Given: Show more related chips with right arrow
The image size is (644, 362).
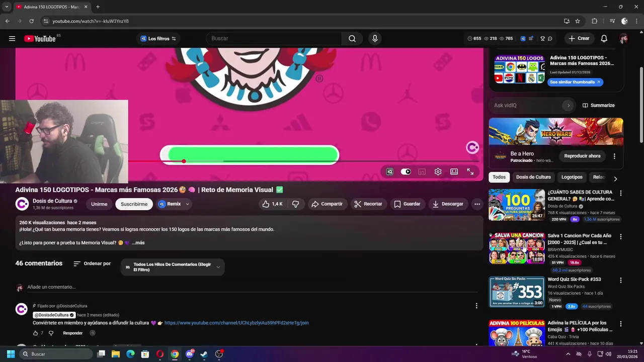Looking at the screenshot, I should click(x=615, y=178).
